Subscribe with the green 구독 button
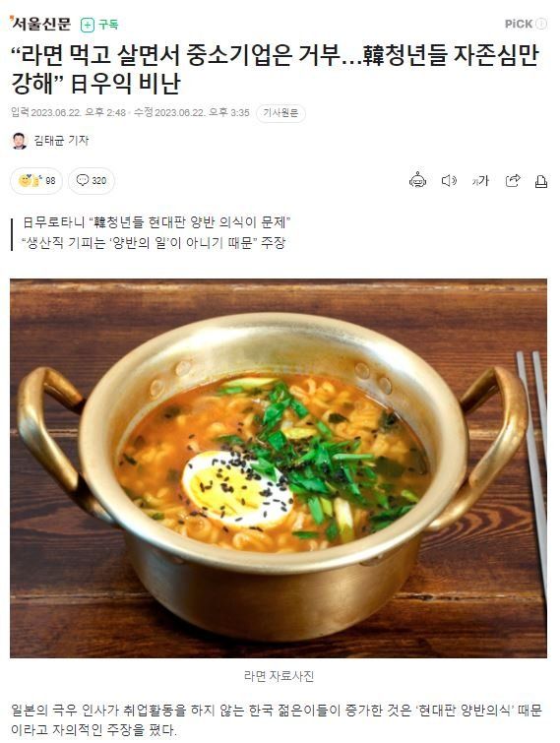 [99, 25]
